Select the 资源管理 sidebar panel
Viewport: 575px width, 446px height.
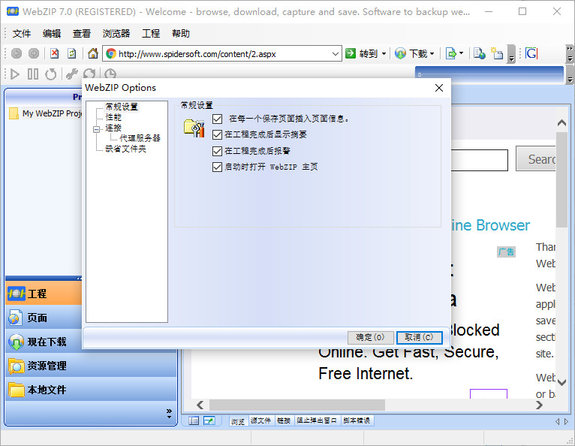coord(91,366)
